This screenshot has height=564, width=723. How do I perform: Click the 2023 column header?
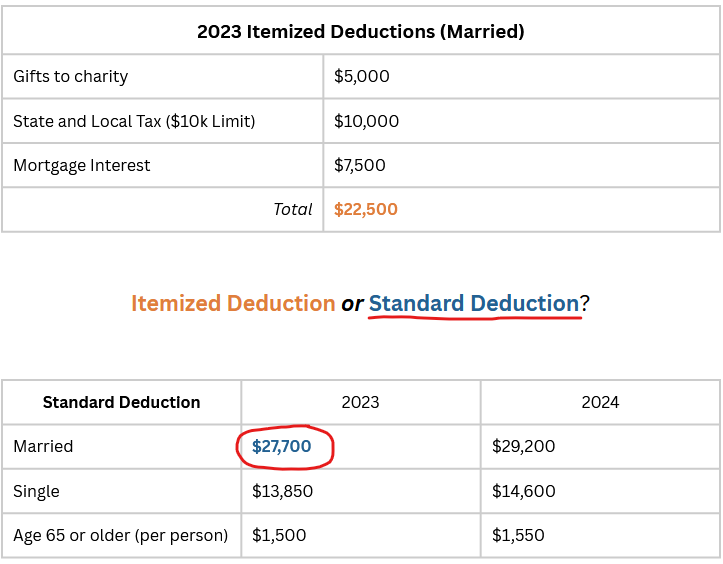tap(361, 402)
